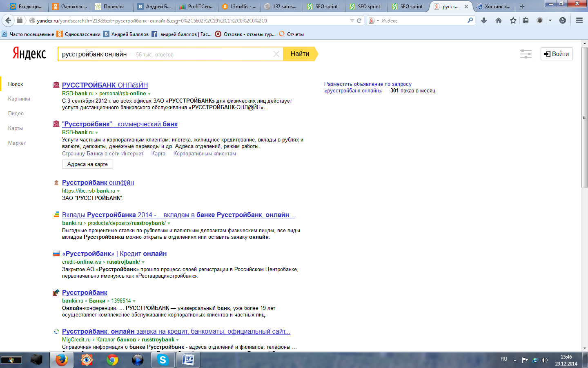Image resolution: width=588 pixels, height=368 pixels.
Task: Open the dropdown arrow beside the toolbar extension icon
Action: 550,20
